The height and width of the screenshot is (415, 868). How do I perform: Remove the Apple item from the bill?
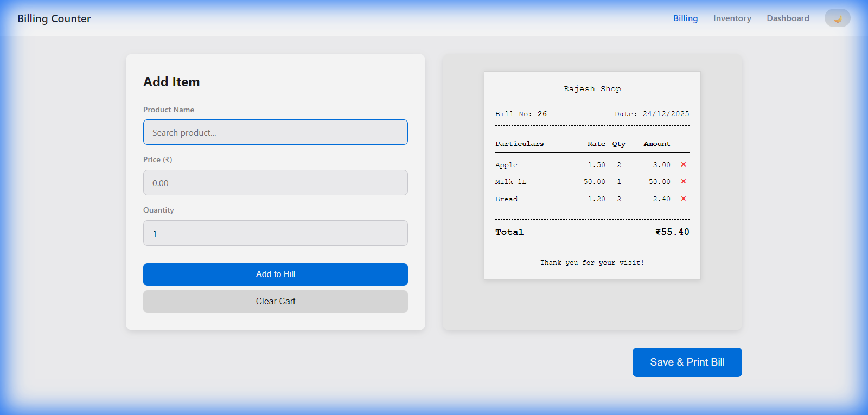tap(684, 164)
